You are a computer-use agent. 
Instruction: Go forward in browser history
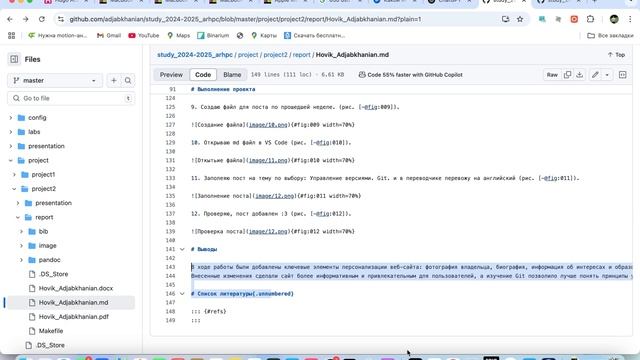25,19
